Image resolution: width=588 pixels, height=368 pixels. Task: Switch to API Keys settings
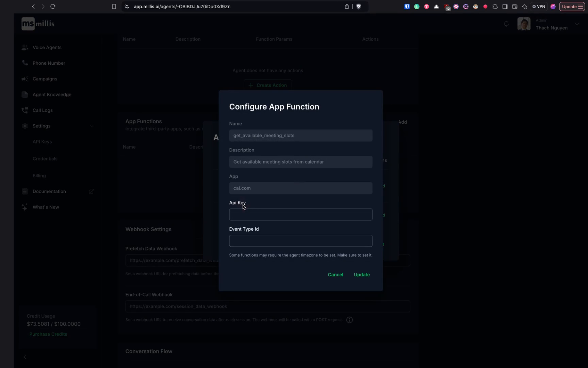42,141
